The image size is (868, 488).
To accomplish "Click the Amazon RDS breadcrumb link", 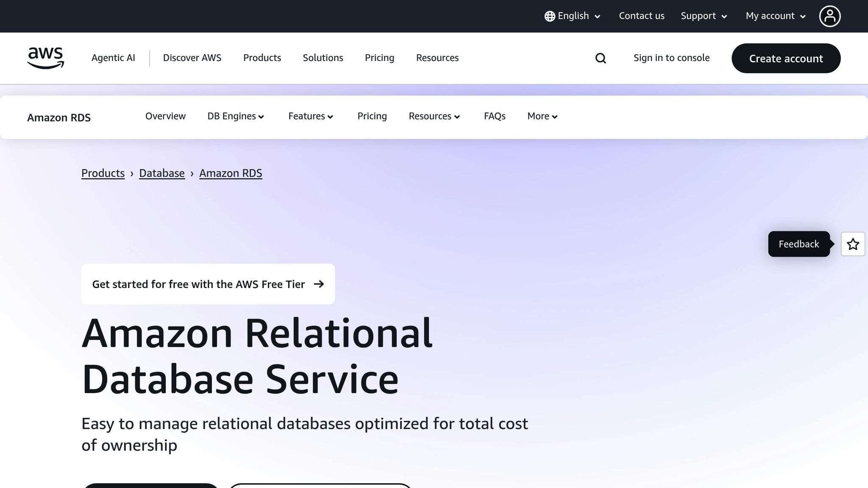I will click(231, 173).
